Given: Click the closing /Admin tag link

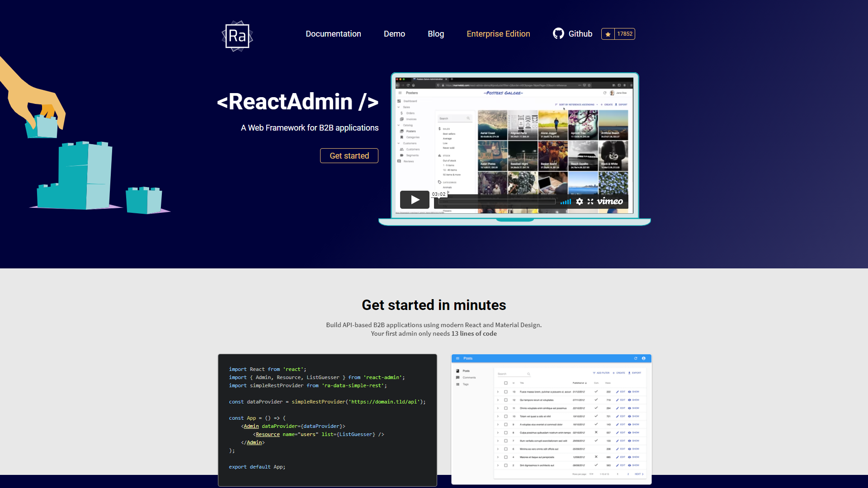Looking at the screenshot, I should tap(254, 442).
